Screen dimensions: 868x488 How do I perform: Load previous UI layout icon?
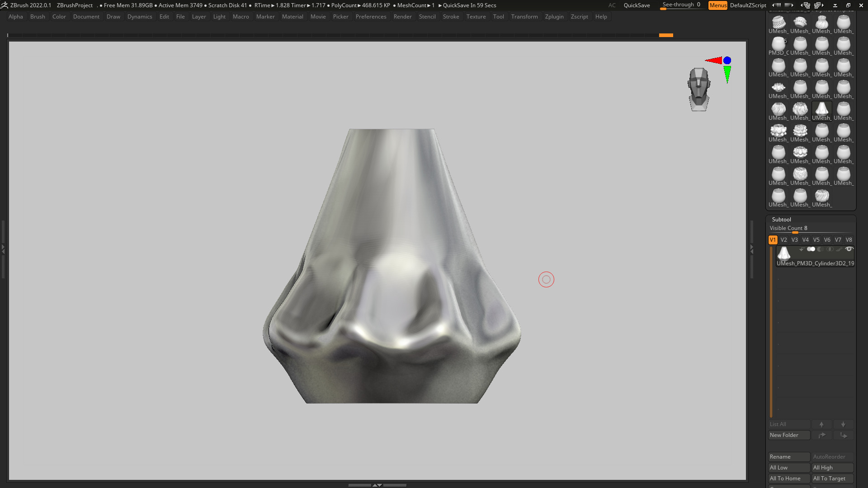[806, 5]
